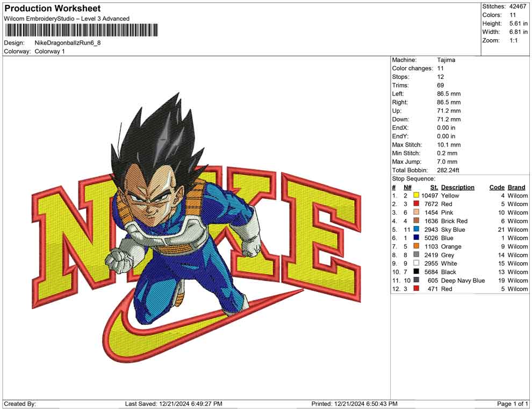Click the barcode under the worksheet title
This screenshot has width=532, height=409.
point(82,30)
